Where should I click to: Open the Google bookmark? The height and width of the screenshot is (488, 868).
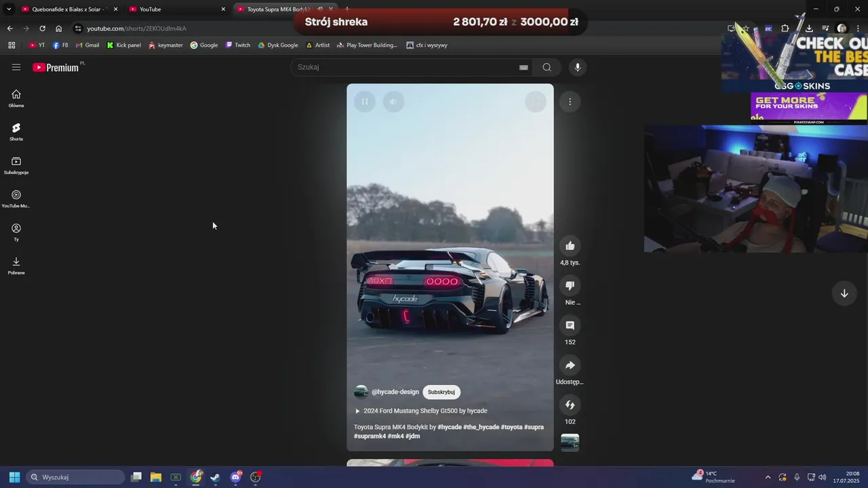[x=204, y=45]
